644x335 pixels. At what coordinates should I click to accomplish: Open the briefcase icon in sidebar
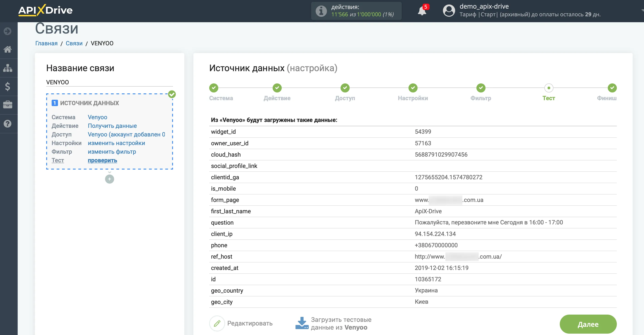coord(7,105)
